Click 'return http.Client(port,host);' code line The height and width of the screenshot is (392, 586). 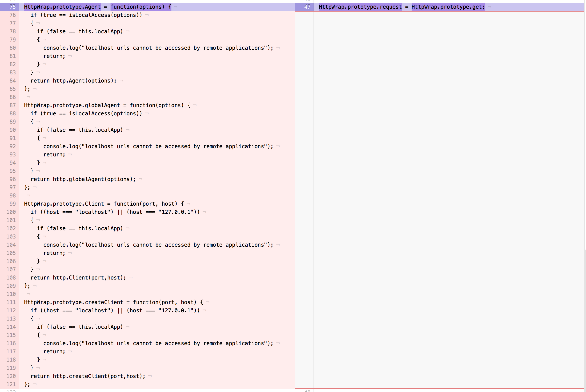point(78,278)
